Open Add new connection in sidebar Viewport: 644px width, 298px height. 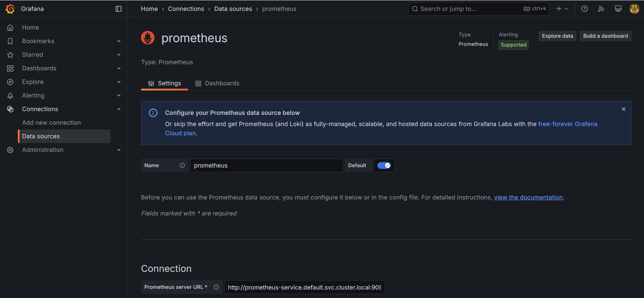pos(51,123)
